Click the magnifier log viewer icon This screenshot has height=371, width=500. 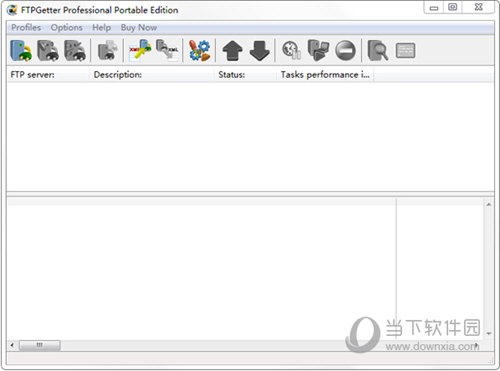(x=378, y=51)
